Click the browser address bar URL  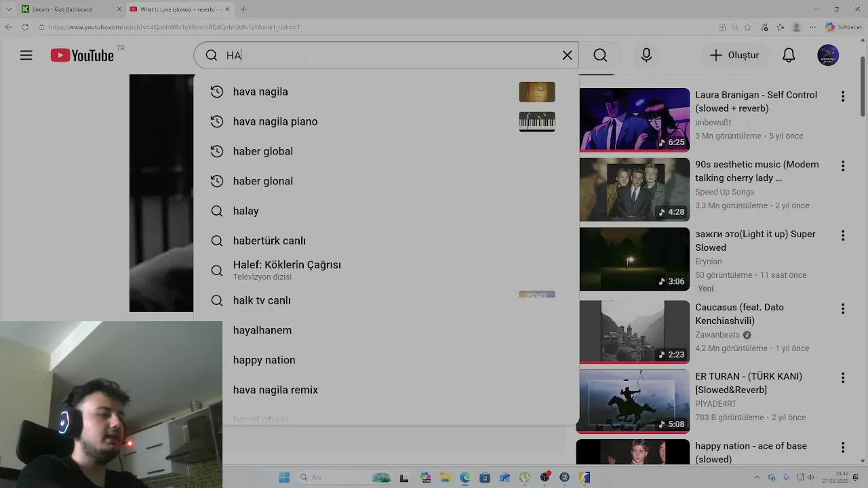pos(174,27)
